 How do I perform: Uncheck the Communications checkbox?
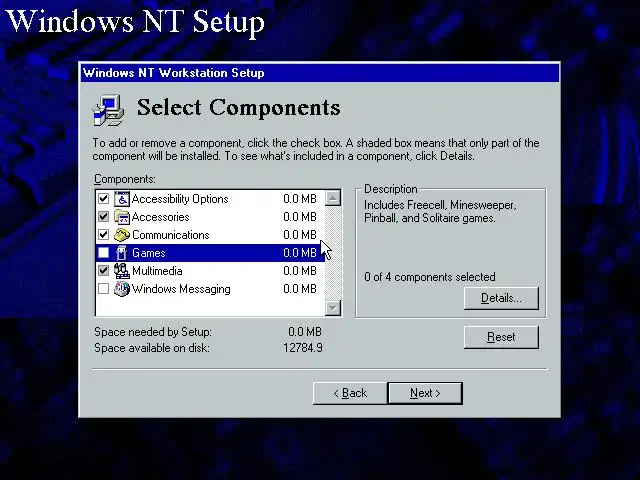pos(104,235)
